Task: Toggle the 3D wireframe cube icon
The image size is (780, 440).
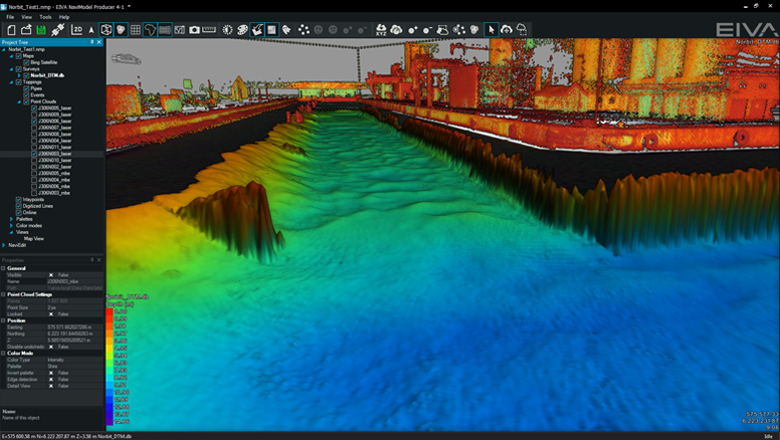Action: point(106,30)
